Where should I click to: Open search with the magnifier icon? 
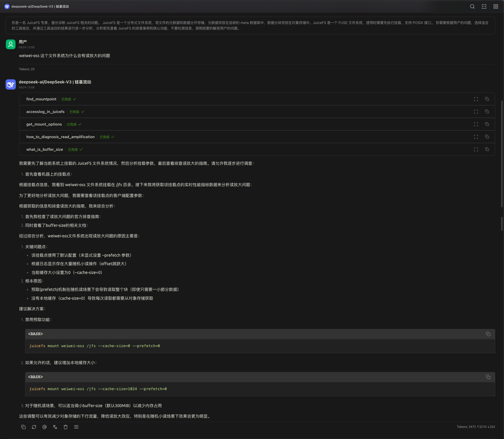pyautogui.click(x=472, y=6)
